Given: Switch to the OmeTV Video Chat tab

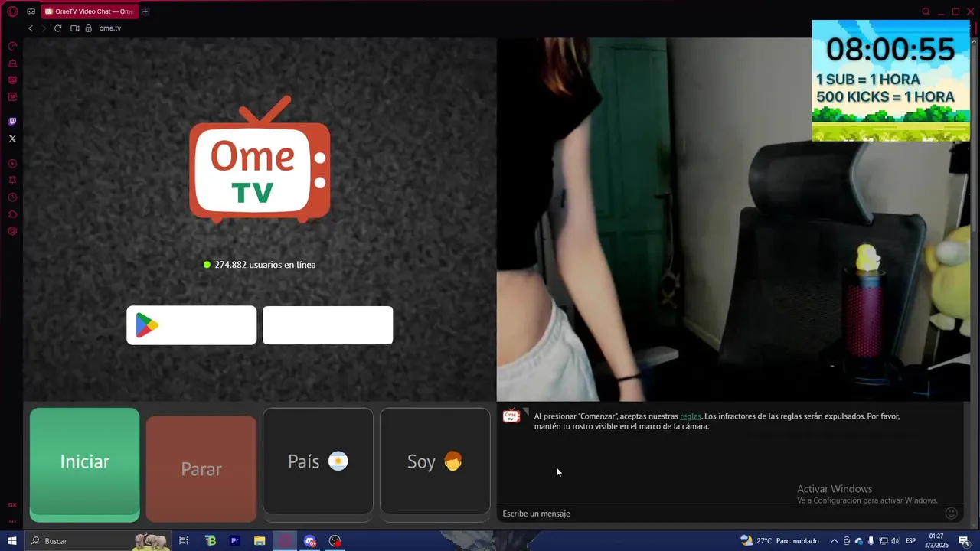Looking at the screenshot, I should (x=90, y=11).
